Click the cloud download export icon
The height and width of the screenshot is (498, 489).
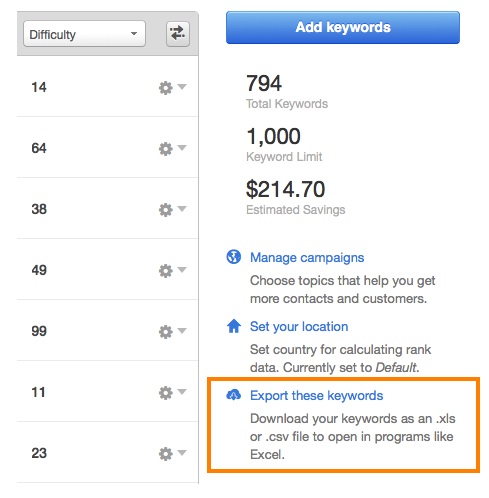(234, 395)
